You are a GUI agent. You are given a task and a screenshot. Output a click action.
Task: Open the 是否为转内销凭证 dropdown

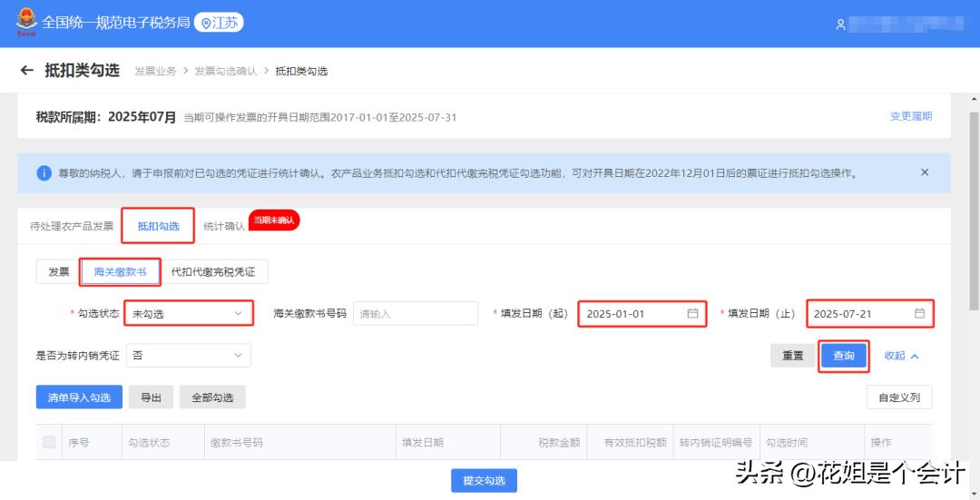[x=188, y=355]
